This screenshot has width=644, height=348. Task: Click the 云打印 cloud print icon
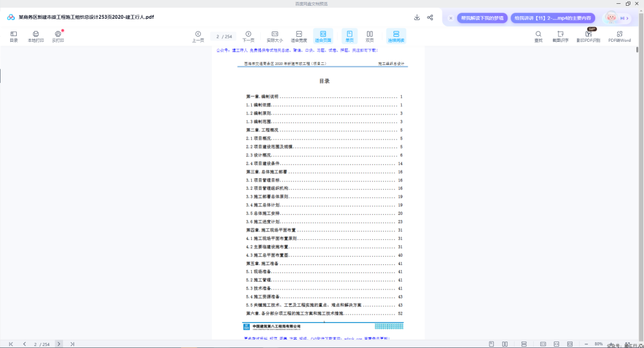[x=58, y=37]
